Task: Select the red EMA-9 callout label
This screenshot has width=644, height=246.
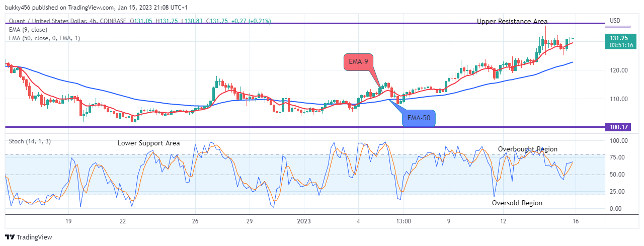Action: coord(359,62)
